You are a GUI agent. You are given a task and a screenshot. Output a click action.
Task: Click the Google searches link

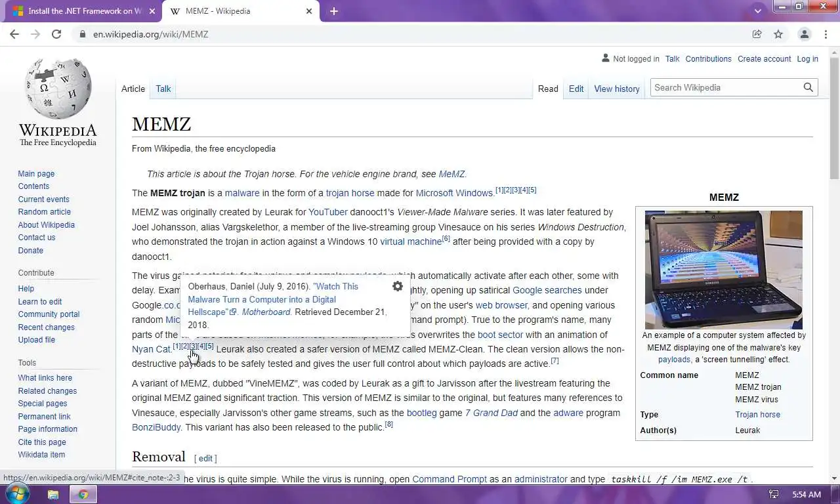point(547,290)
